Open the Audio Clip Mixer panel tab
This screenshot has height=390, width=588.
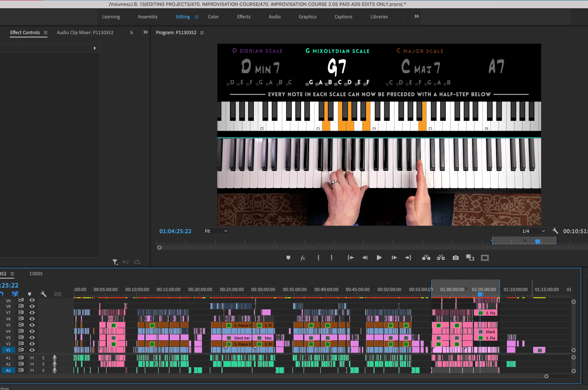point(85,32)
